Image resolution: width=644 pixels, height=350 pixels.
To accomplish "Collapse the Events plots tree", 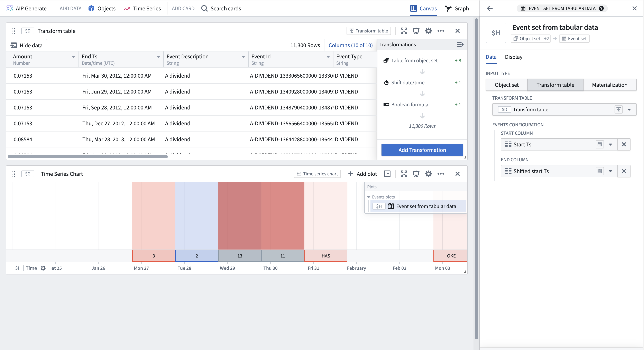I will click(x=369, y=197).
